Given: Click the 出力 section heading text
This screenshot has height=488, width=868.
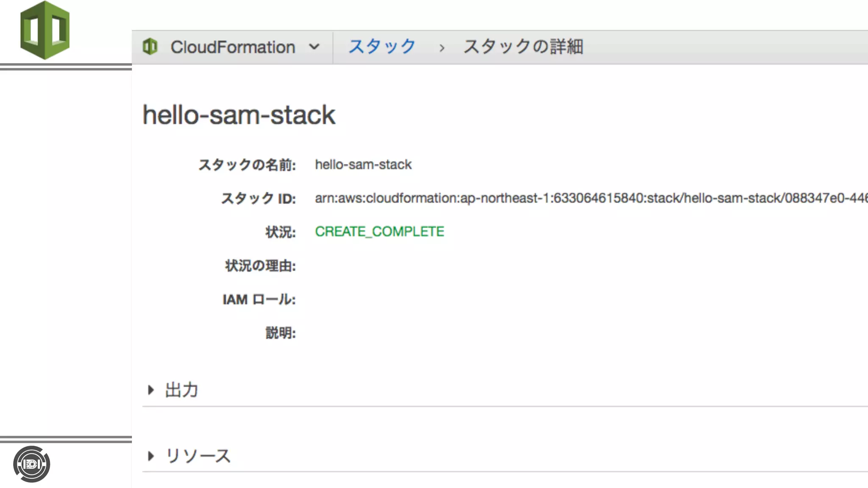Looking at the screenshot, I should tap(182, 390).
